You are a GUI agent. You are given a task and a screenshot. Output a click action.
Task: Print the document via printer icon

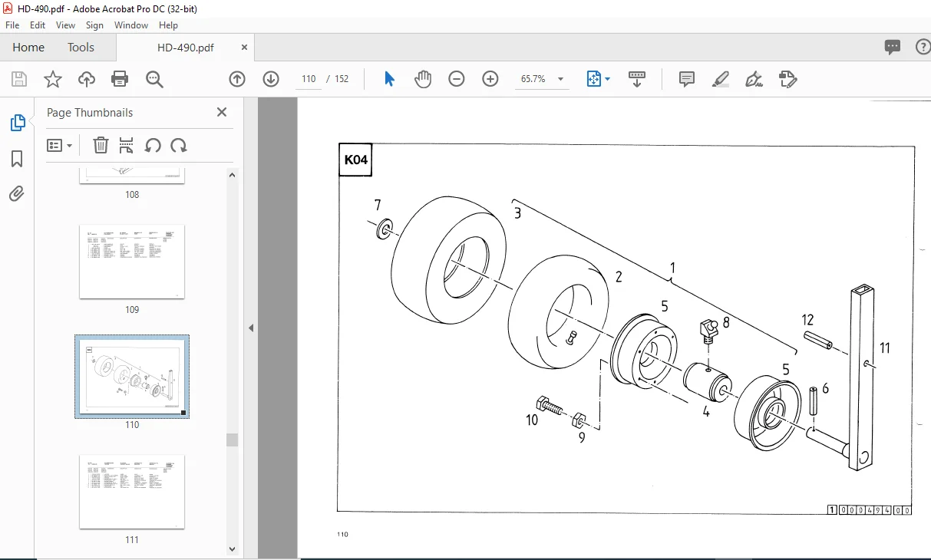coord(120,79)
